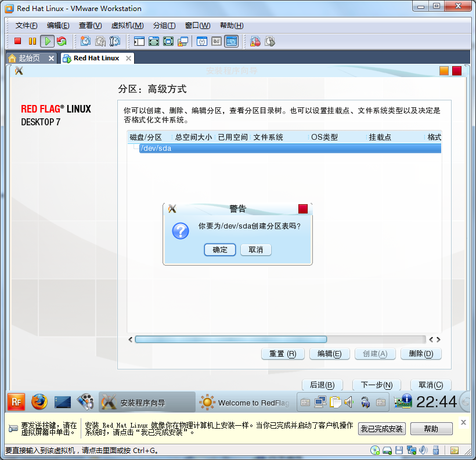Viewport: 476px width, 460px height.
Task: Click the orange Suspend pause icon
Action: point(33,41)
